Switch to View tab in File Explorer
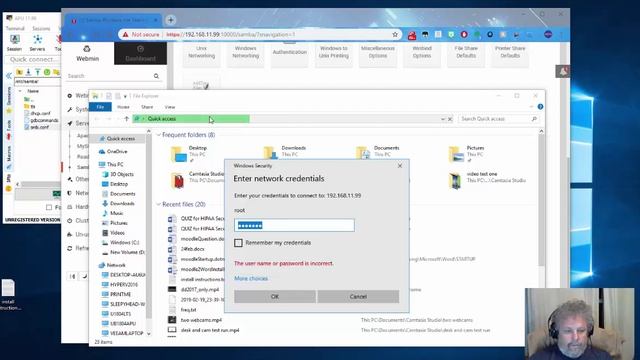 coord(170,107)
